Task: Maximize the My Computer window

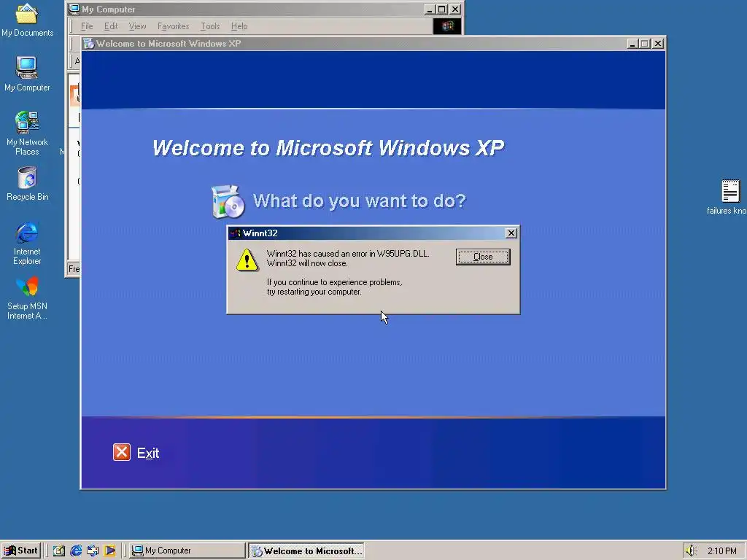Action: [x=441, y=9]
